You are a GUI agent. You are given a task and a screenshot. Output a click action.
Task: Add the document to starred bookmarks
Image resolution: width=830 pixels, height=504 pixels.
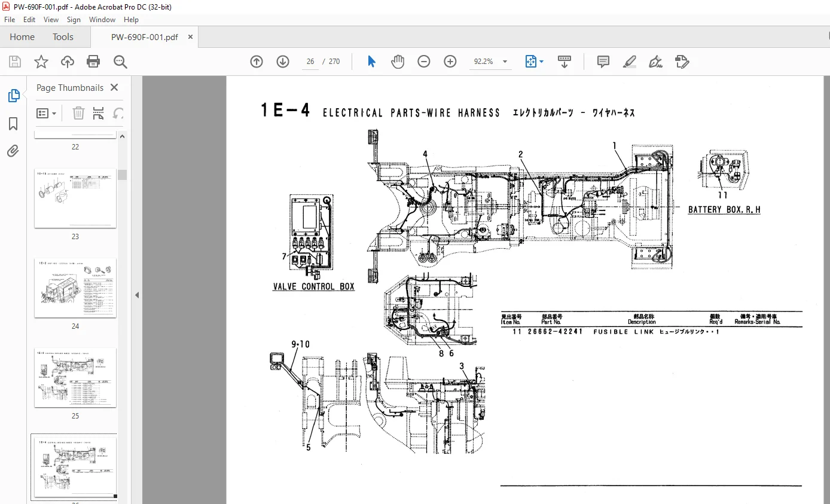(x=41, y=62)
